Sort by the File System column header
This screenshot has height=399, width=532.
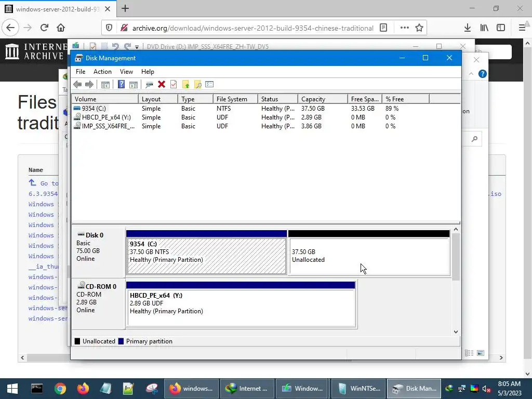click(235, 99)
